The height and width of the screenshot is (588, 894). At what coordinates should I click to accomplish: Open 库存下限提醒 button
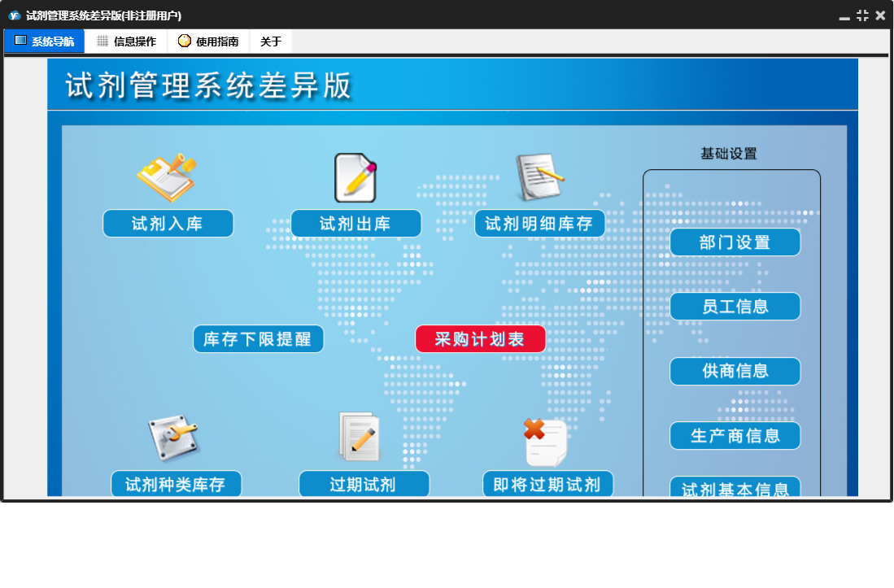pyautogui.click(x=259, y=339)
